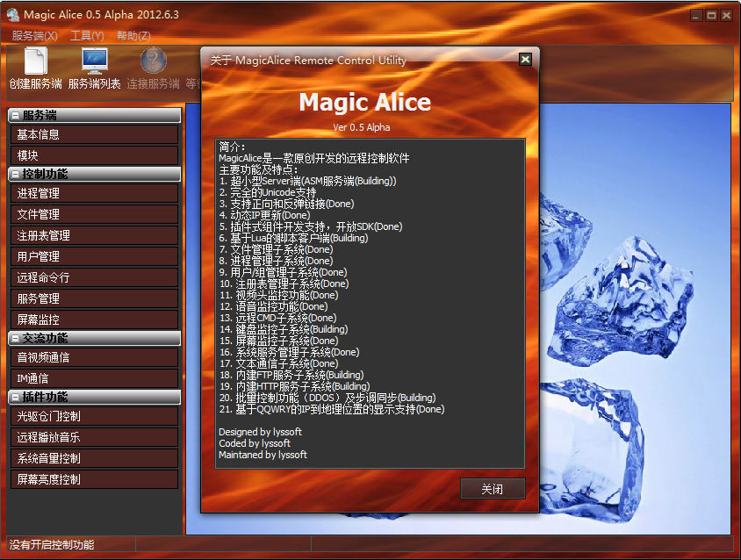Open 音视频通信 from the sidebar
The height and width of the screenshot is (560, 741).
click(x=95, y=358)
